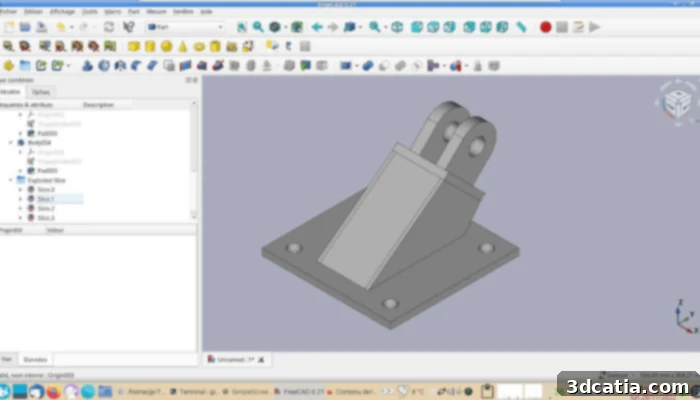Open the Macro menu

[x=112, y=12]
